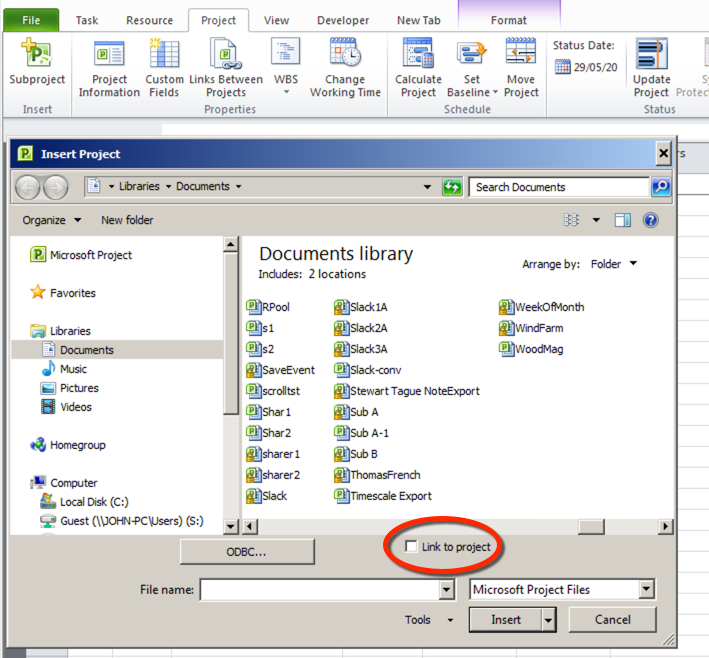Switch to the Resource tab
This screenshot has height=658, width=709.
pos(149,20)
